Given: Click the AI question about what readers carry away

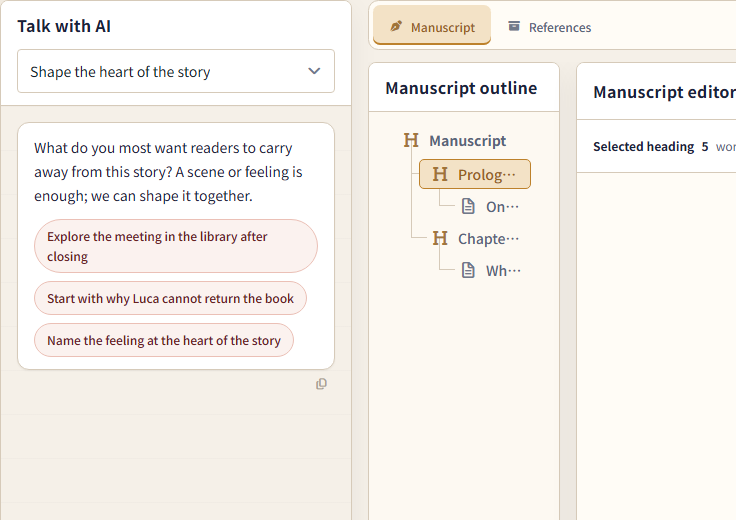Looking at the screenshot, I should pyautogui.click(x=168, y=172).
